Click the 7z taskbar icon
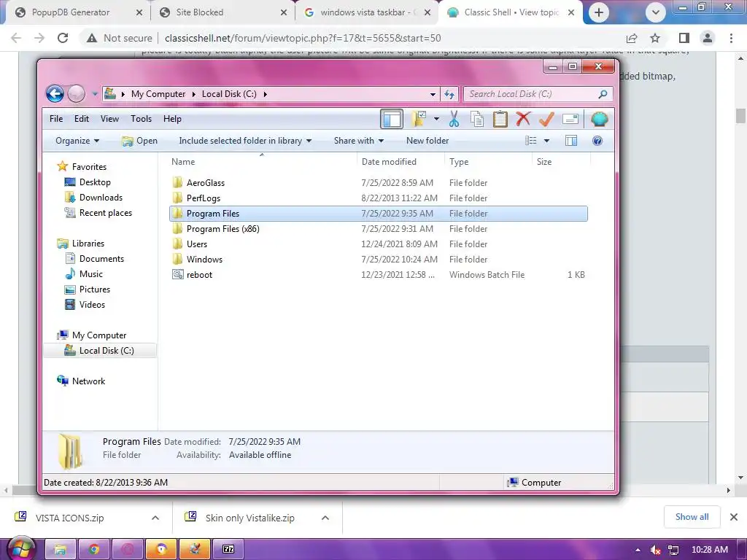This screenshot has height=560, width=747. point(228,550)
